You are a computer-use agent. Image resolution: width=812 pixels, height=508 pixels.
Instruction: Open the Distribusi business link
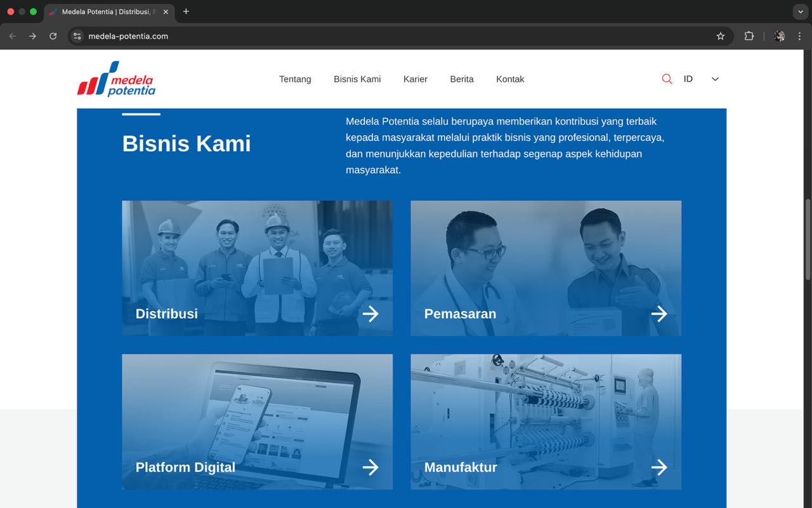pos(167,314)
